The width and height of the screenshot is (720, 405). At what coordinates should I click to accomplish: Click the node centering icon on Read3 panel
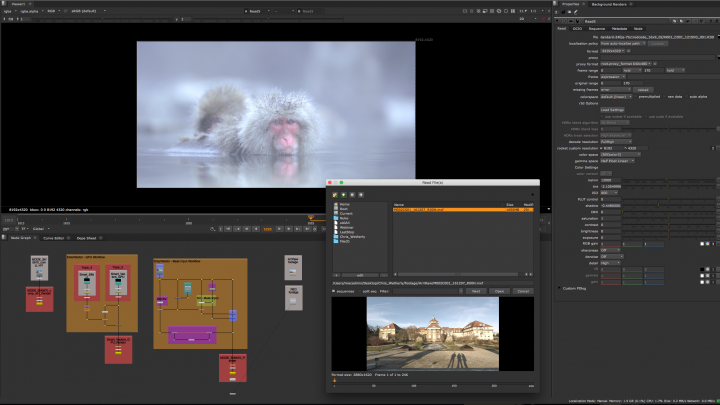pyautogui.click(x=564, y=21)
